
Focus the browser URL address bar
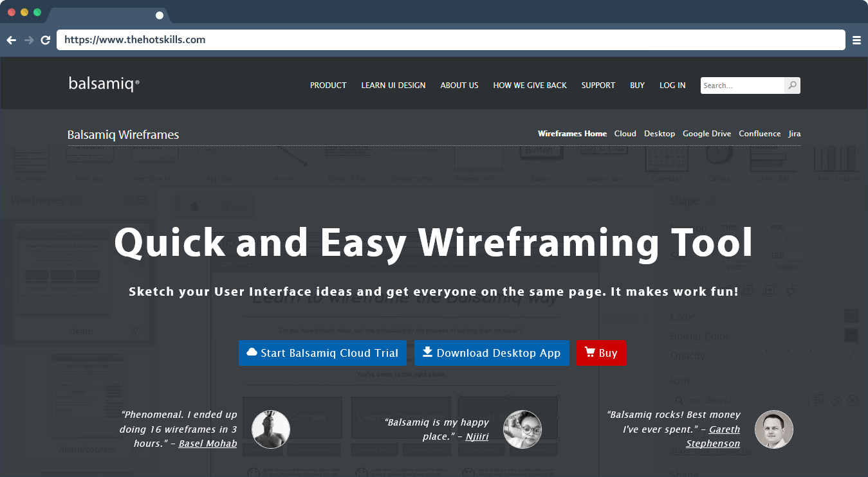(450, 40)
